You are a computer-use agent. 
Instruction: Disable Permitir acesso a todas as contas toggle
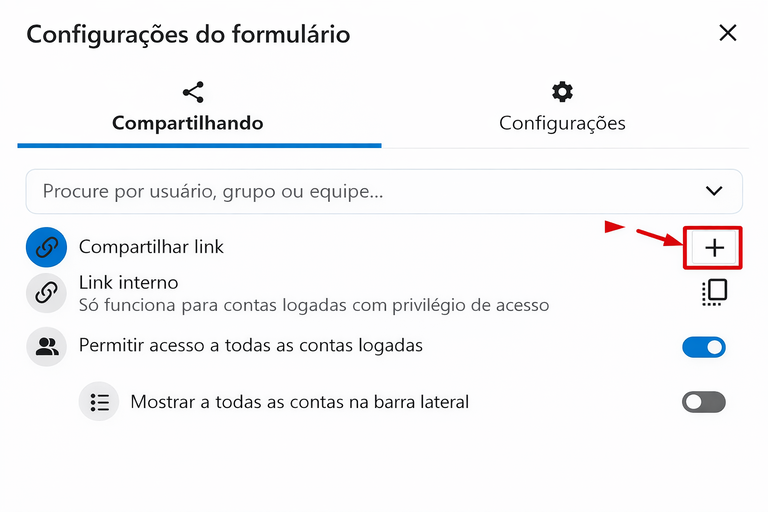coord(704,347)
